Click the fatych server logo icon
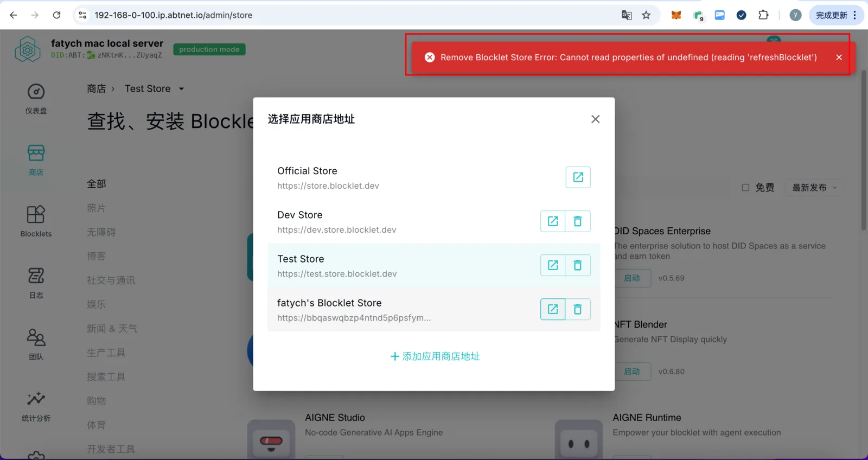The width and height of the screenshot is (868, 460). (x=28, y=49)
